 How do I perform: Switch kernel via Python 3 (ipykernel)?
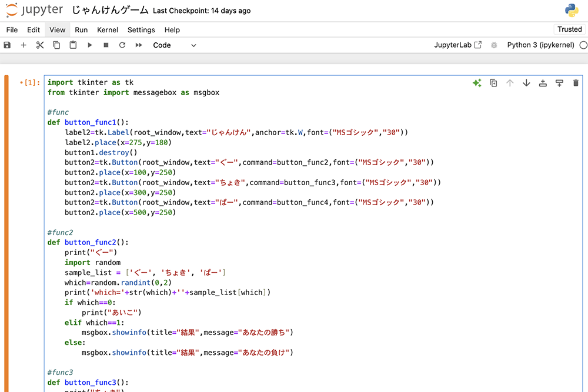(x=540, y=45)
